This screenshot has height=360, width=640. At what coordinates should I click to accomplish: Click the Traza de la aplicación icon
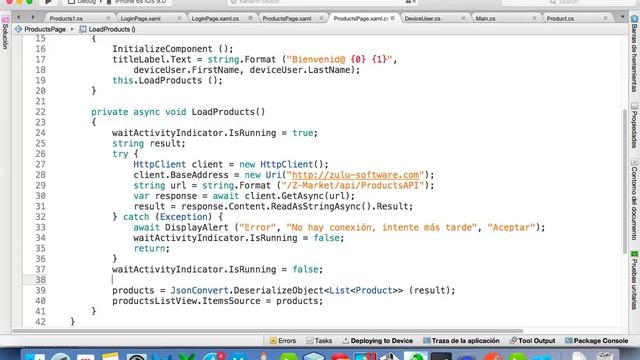427,340
